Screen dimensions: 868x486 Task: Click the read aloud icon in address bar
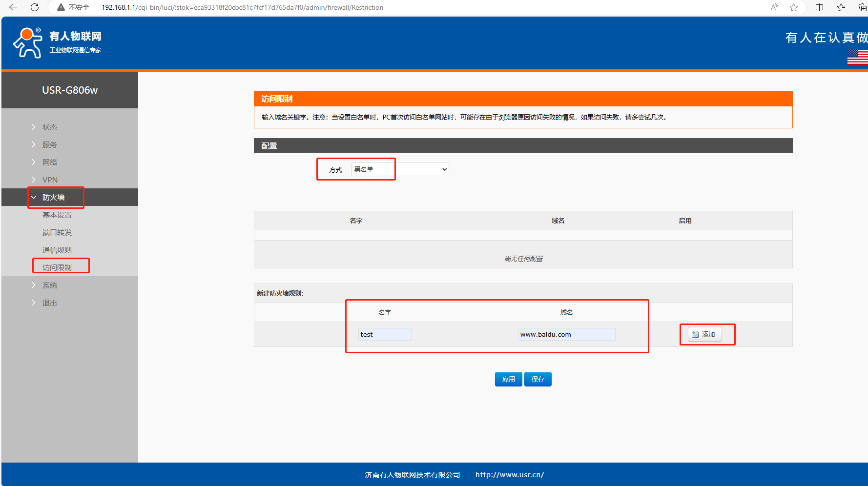(774, 7)
